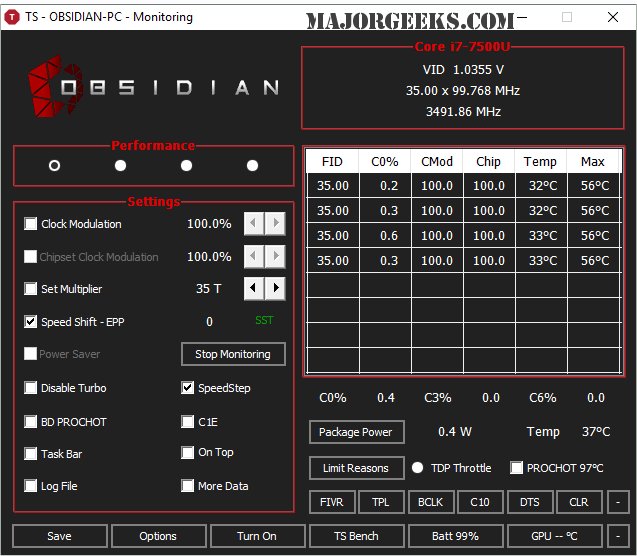Decrease Chipset Clock Modulation with left arrow
The image size is (637, 556).
[x=254, y=256]
